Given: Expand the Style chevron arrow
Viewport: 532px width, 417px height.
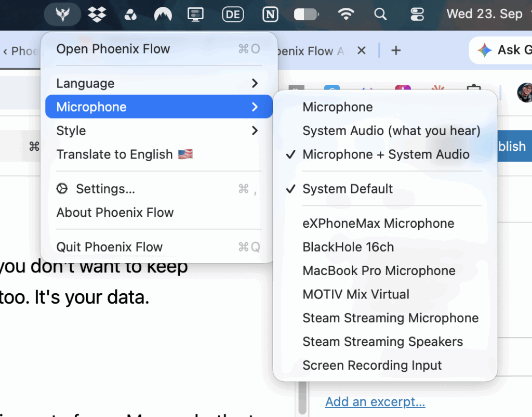Looking at the screenshot, I should coord(255,131).
